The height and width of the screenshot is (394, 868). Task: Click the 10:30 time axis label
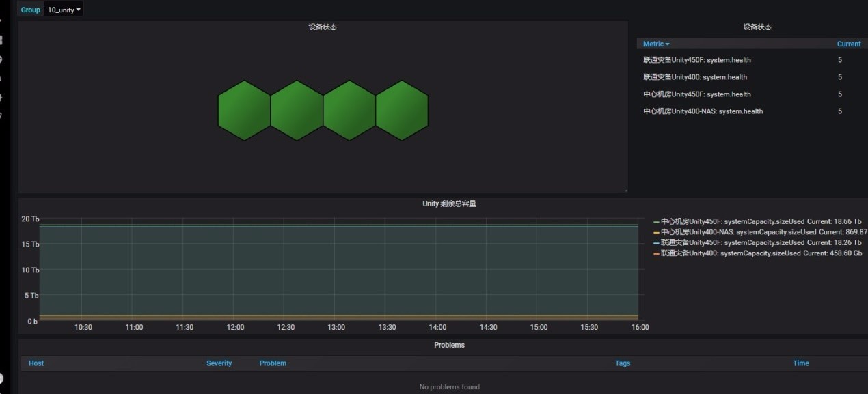tap(83, 327)
